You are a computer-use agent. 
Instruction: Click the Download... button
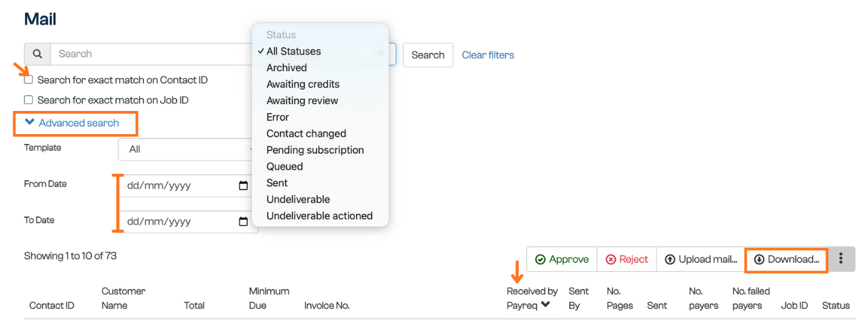[786, 259]
